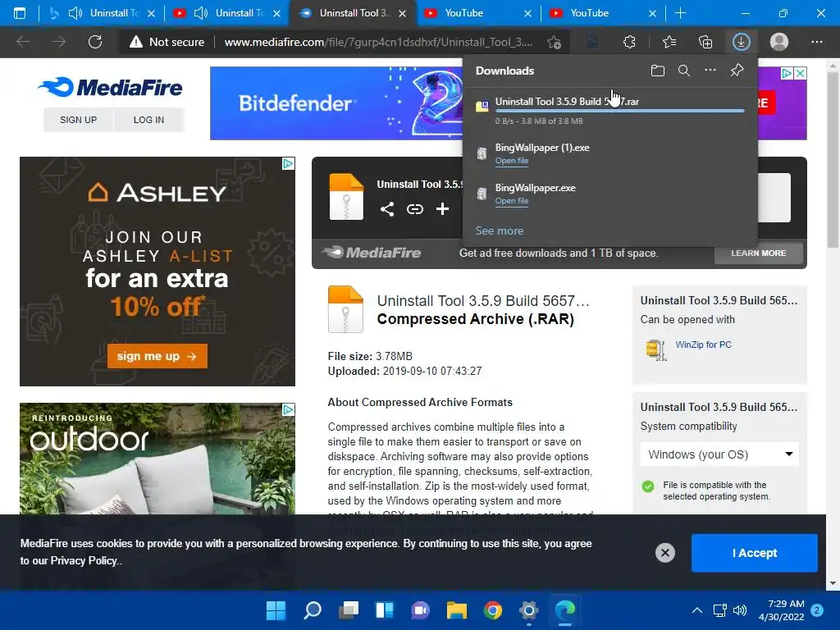Open the Not secure site info
This screenshot has width=840, height=630.
pyautogui.click(x=167, y=42)
